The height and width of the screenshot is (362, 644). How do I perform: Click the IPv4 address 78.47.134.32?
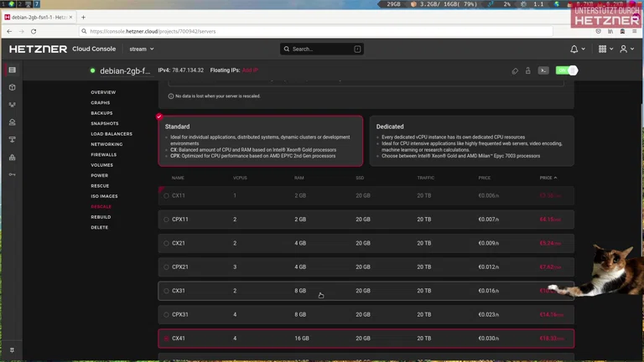[x=188, y=70]
